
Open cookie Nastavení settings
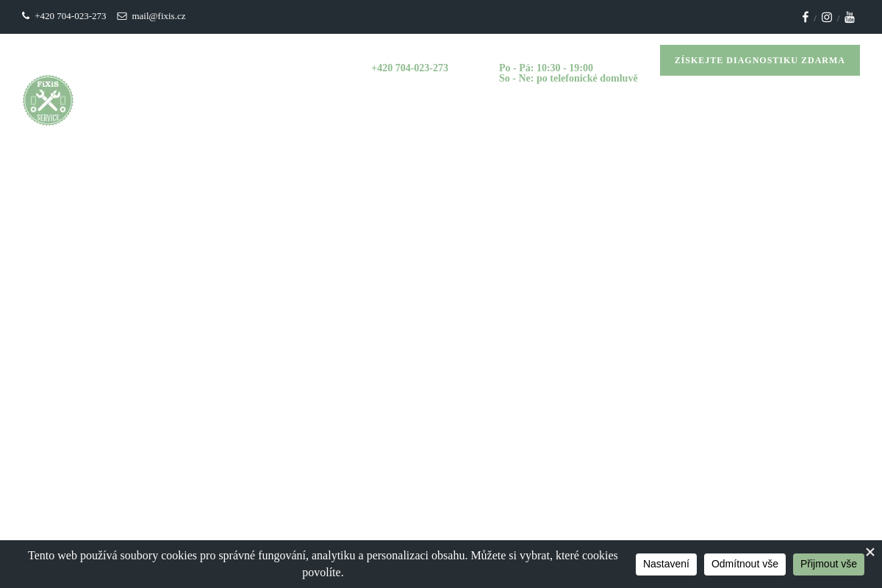pos(666,564)
